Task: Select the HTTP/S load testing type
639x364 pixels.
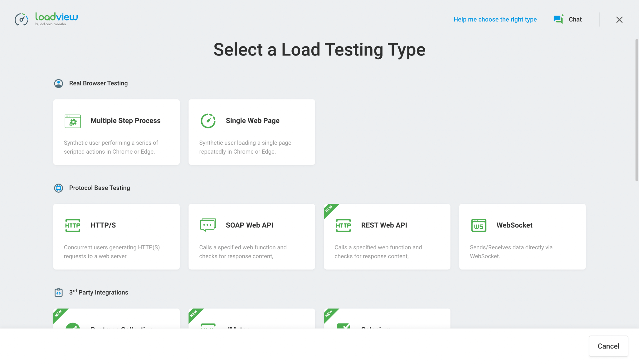Action: pos(116,236)
